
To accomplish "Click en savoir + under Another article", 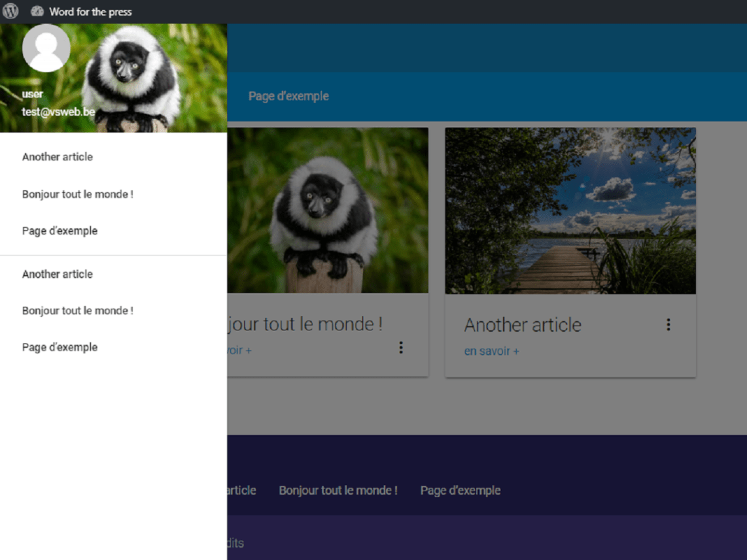I will (x=491, y=351).
